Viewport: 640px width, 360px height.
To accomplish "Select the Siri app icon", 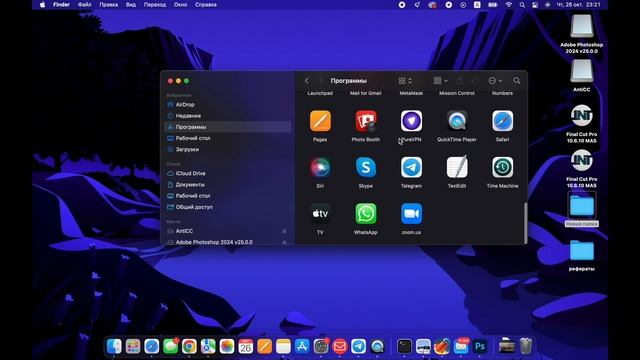I will pyautogui.click(x=320, y=167).
